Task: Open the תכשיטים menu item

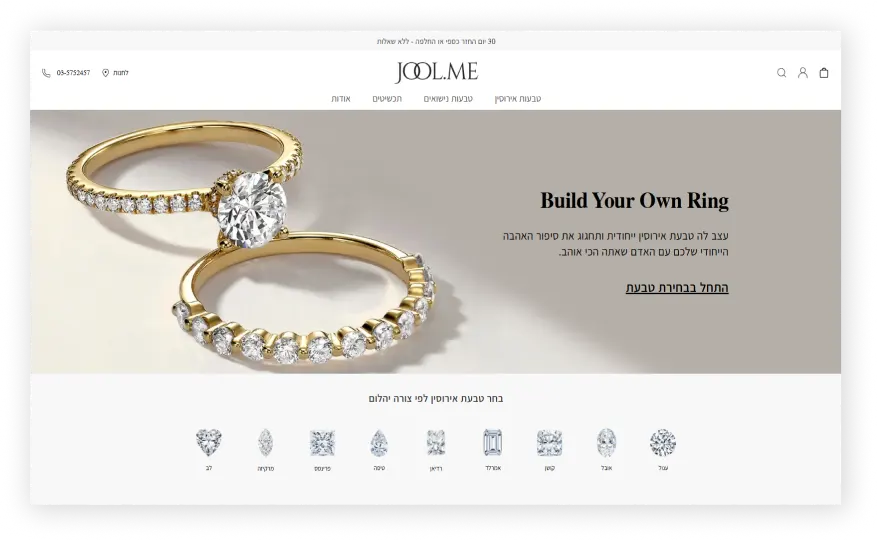Action: pyautogui.click(x=387, y=99)
